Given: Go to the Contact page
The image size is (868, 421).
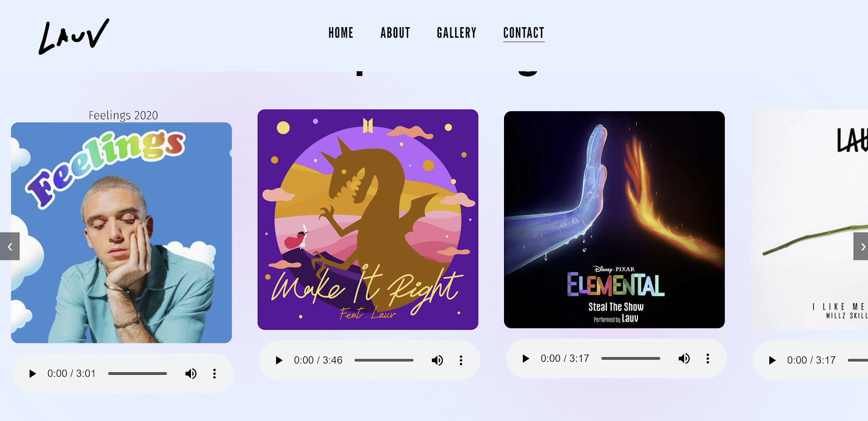Looking at the screenshot, I should (x=524, y=33).
